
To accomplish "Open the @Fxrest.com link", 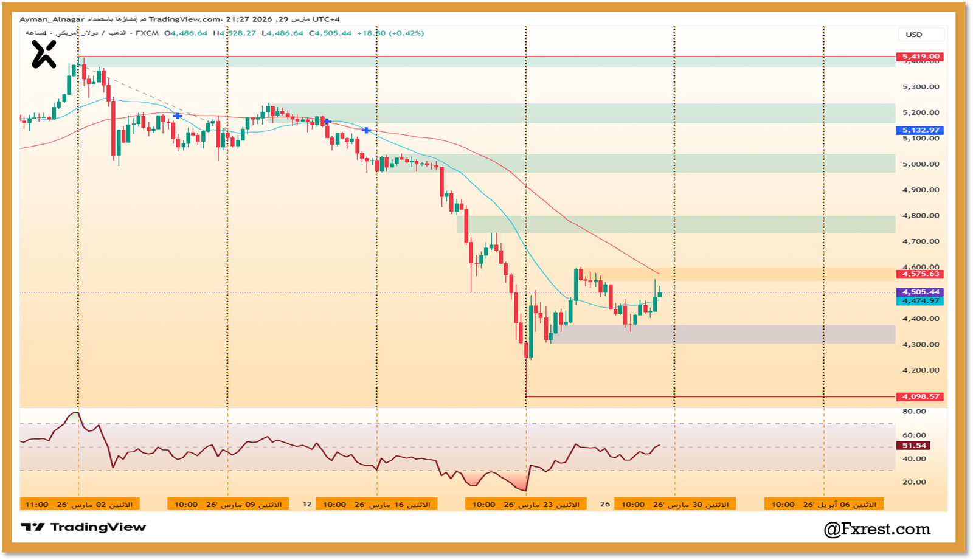I will (876, 530).
